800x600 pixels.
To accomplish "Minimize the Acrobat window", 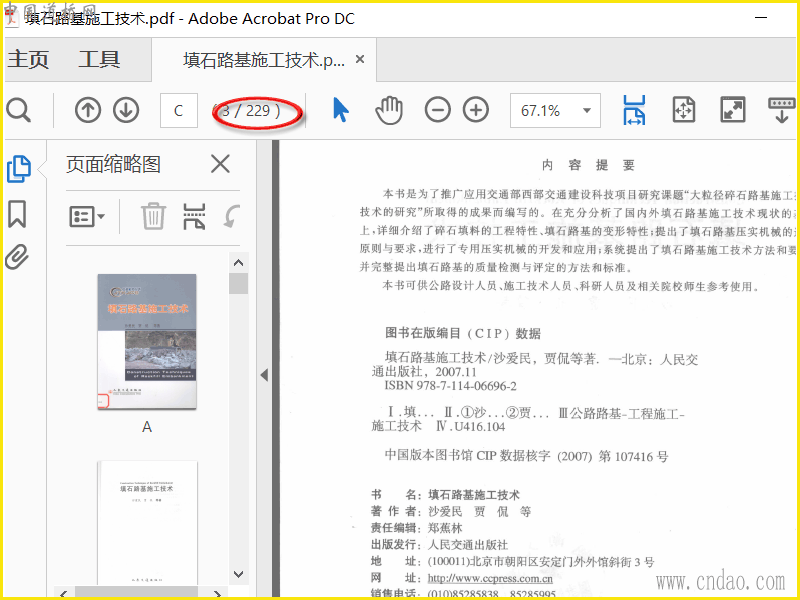I will 761,18.
